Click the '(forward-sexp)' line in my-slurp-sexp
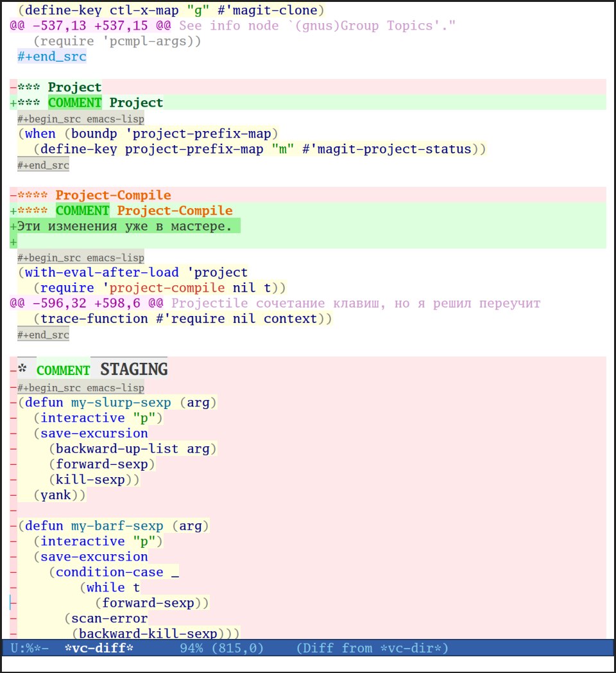The width and height of the screenshot is (616, 673). [x=101, y=464]
